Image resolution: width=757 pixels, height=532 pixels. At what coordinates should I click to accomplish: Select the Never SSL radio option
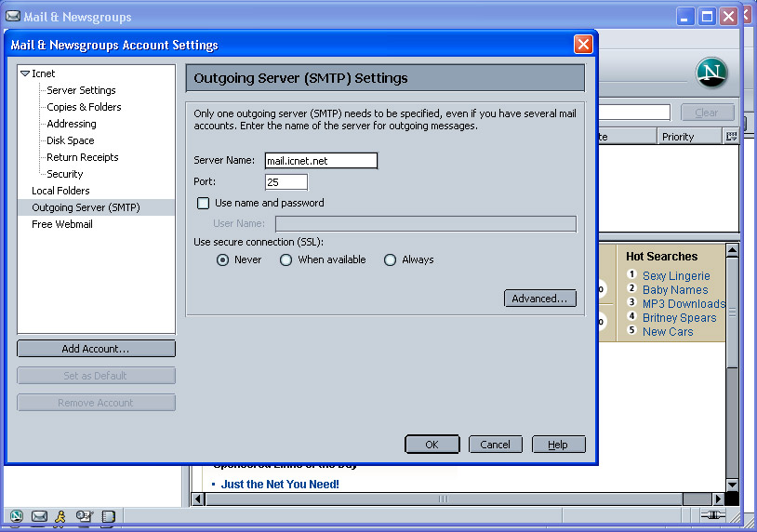pyautogui.click(x=222, y=259)
